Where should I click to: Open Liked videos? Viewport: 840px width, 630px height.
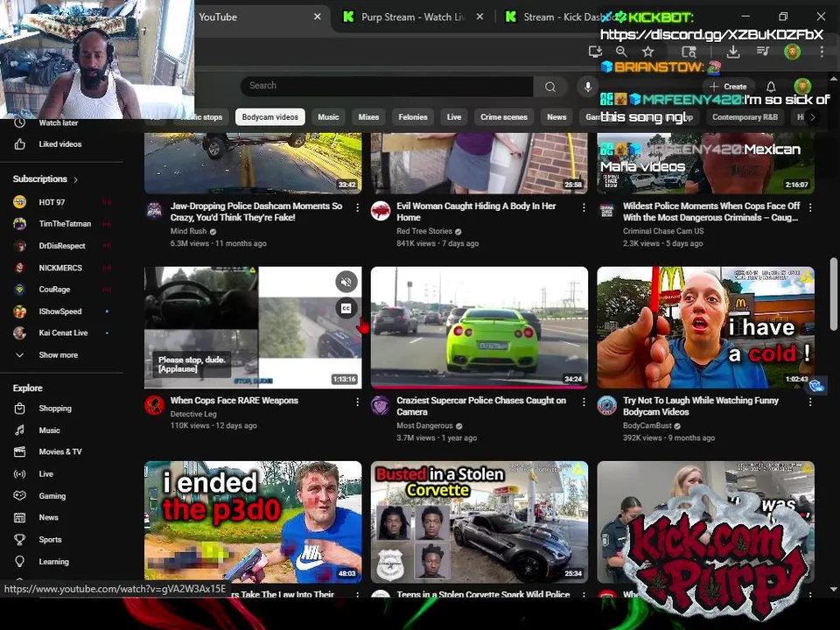[x=61, y=144]
